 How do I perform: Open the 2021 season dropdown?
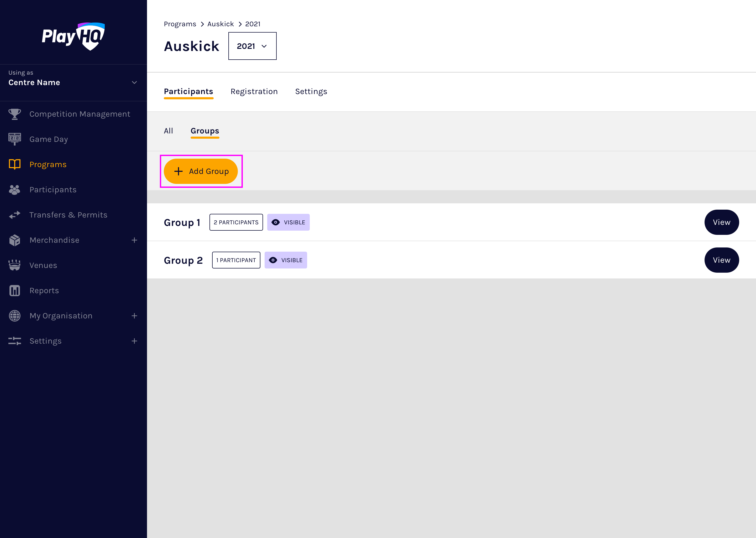252,46
